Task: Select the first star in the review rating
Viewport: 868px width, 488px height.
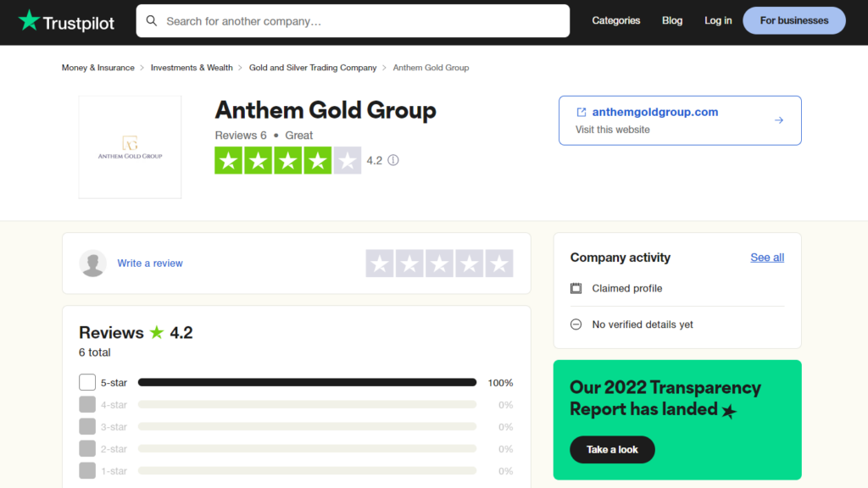Action: 380,263
